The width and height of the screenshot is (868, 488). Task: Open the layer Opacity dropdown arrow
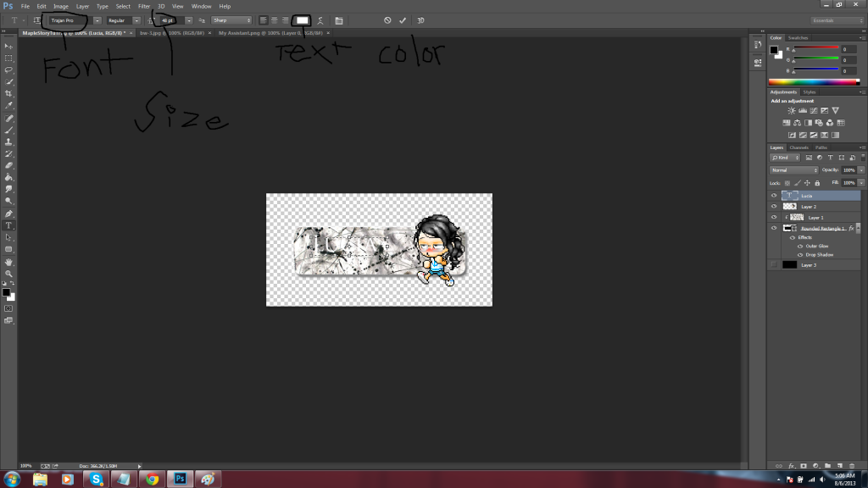pos(861,169)
